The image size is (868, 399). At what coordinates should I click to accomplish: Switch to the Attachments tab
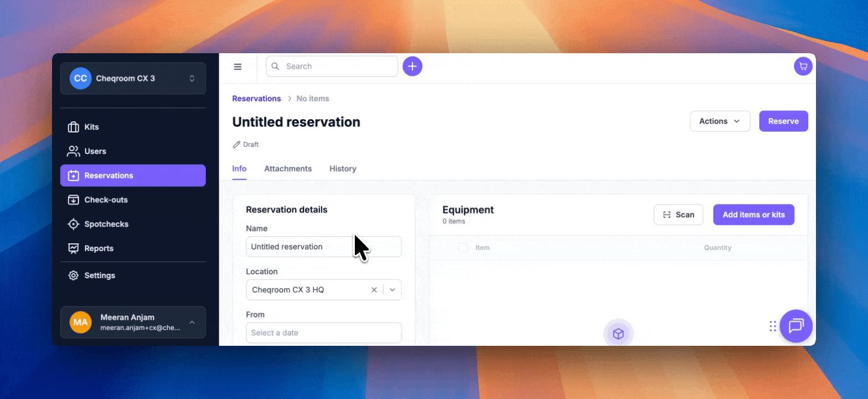click(287, 168)
